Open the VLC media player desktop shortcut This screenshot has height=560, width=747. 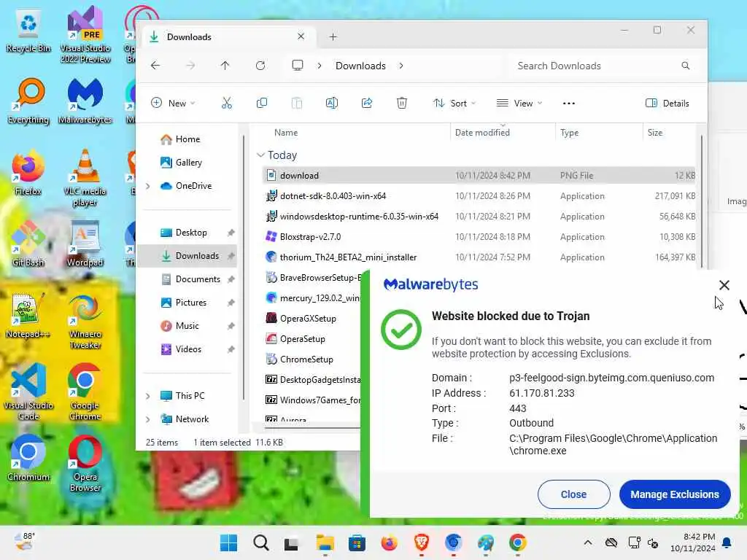pyautogui.click(x=85, y=177)
